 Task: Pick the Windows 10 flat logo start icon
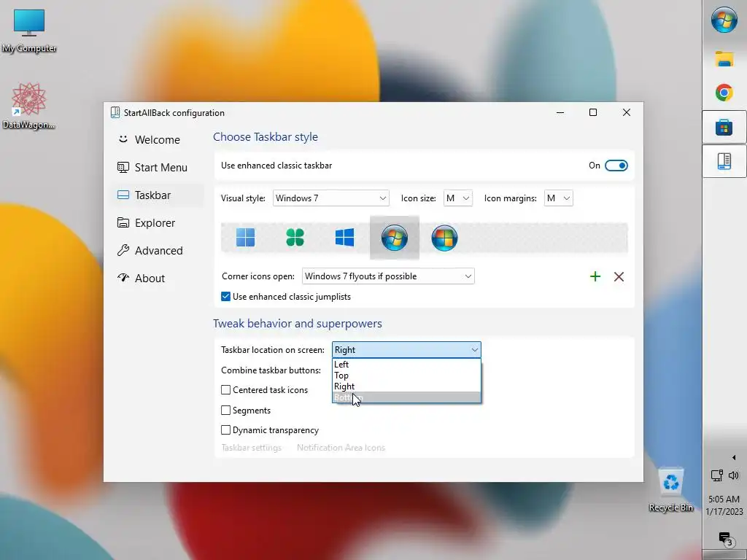pos(344,237)
